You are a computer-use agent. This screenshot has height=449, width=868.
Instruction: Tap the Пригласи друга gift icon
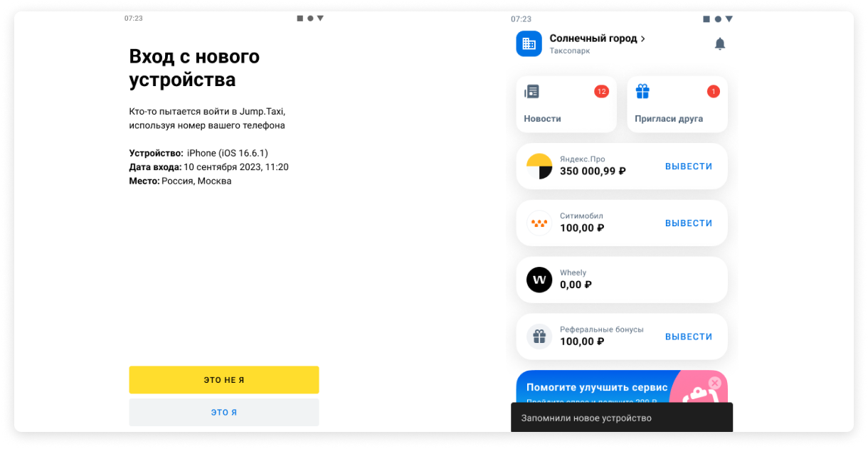[x=642, y=91]
